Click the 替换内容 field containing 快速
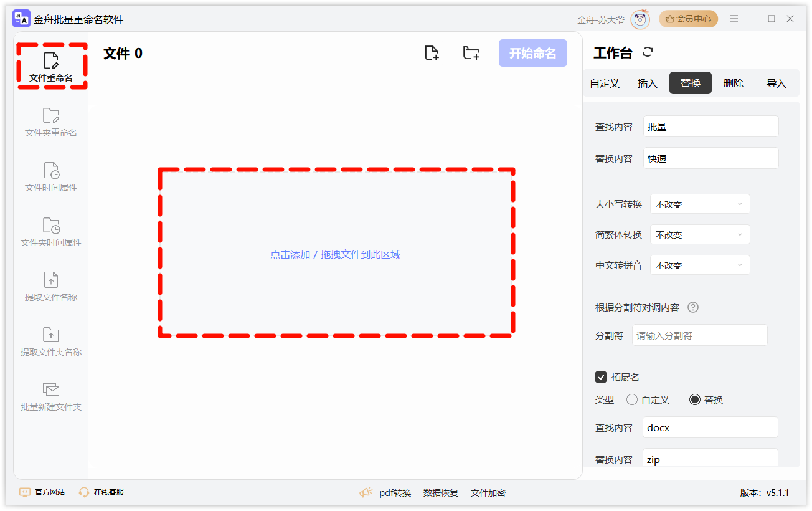 (711, 158)
